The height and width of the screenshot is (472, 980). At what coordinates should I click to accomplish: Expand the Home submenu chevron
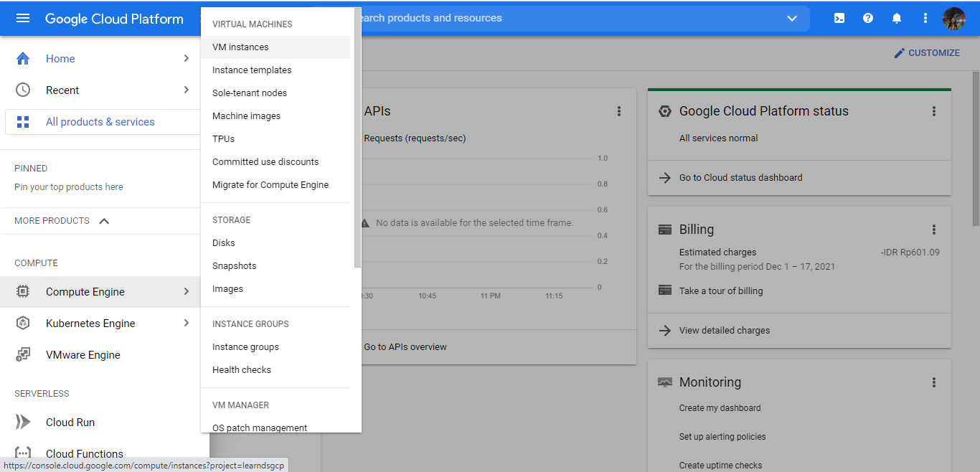tap(187, 58)
